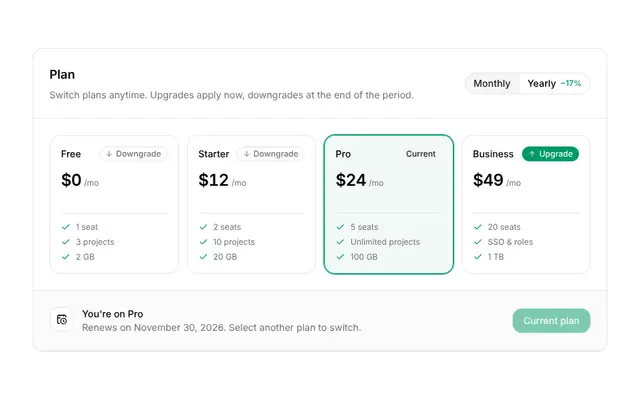Viewport: 640px width, 400px height.
Task: Click the You're on Pro status text
Action: tap(113, 314)
